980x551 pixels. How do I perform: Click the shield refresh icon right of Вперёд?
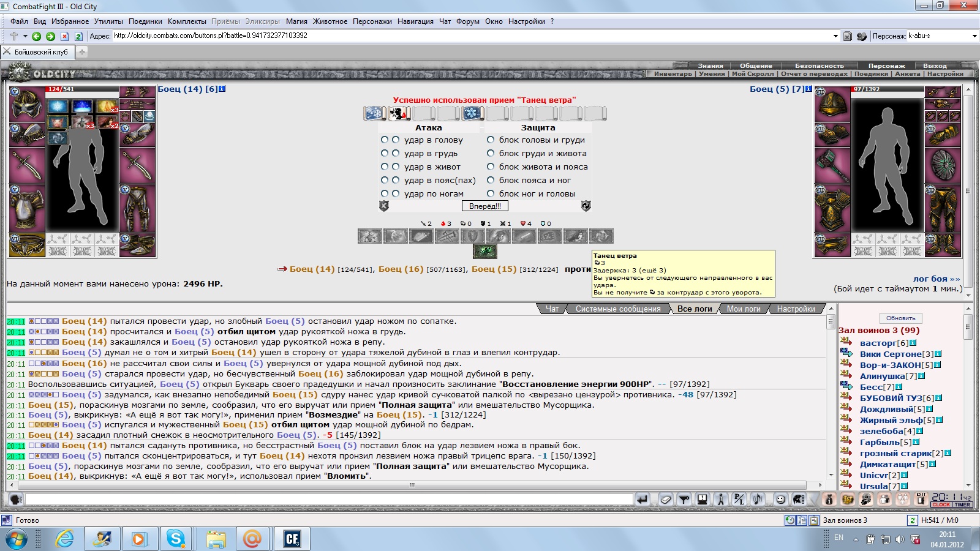pos(586,206)
